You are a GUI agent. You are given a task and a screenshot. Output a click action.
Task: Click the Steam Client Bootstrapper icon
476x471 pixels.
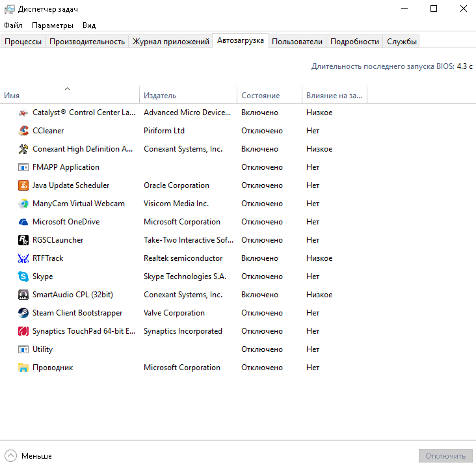(x=23, y=313)
